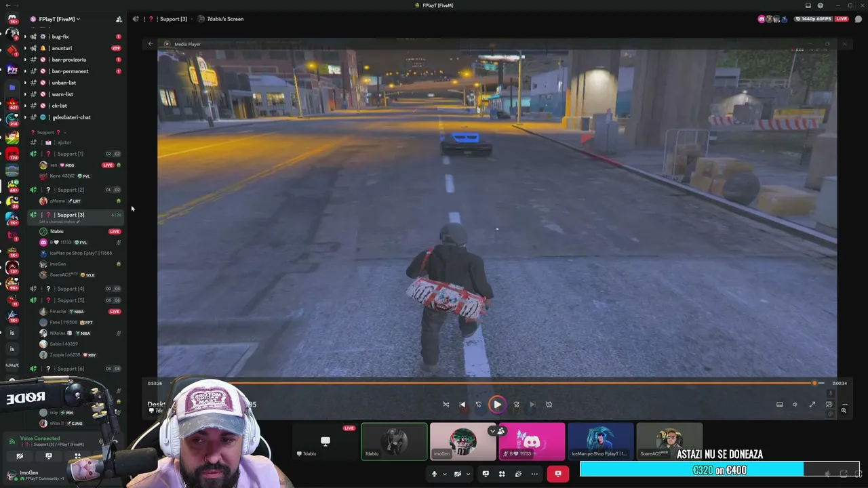Viewport: 868px width, 488px height.
Task: Open server icon with 137 badge
Action: pyautogui.click(x=12, y=267)
